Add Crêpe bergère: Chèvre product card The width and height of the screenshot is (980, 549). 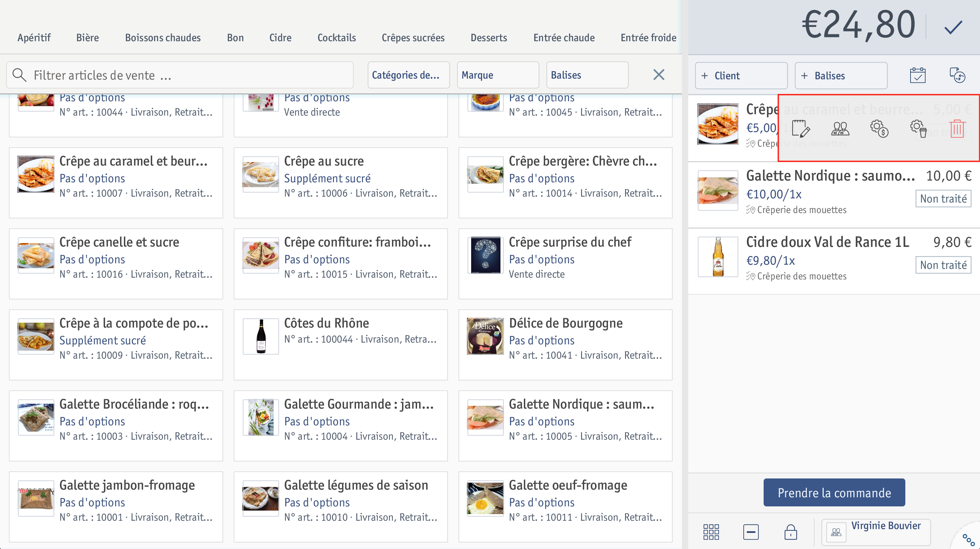pos(566,183)
